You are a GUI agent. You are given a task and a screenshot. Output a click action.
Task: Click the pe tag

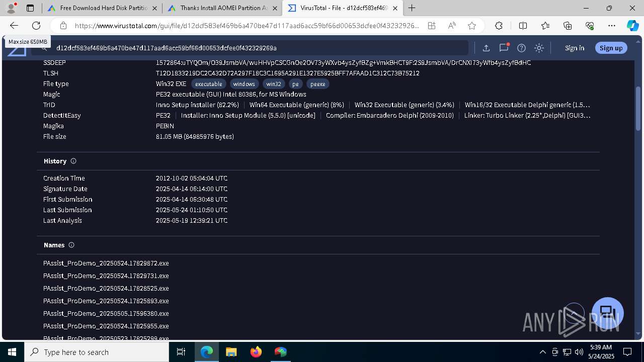[295, 84]
